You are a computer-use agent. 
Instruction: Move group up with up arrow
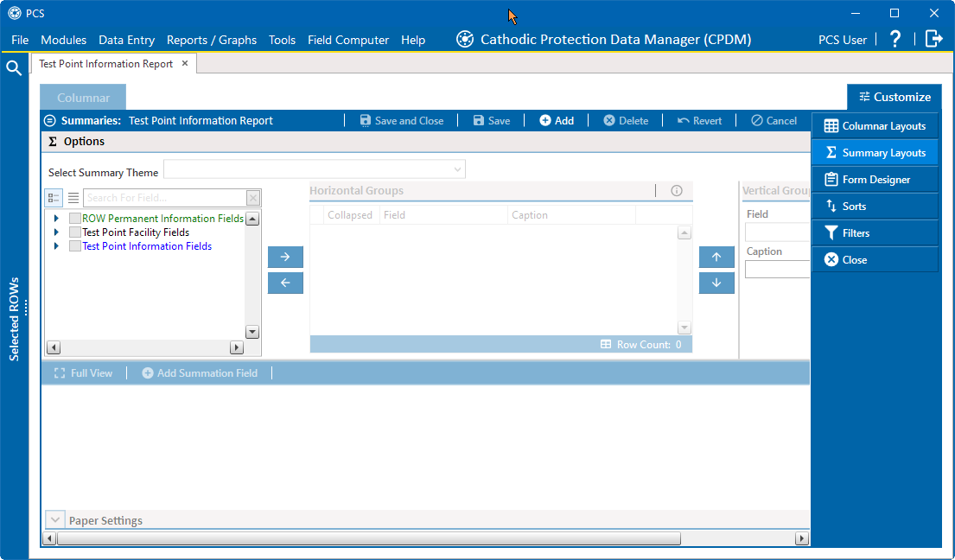click(x=716, y=257)
